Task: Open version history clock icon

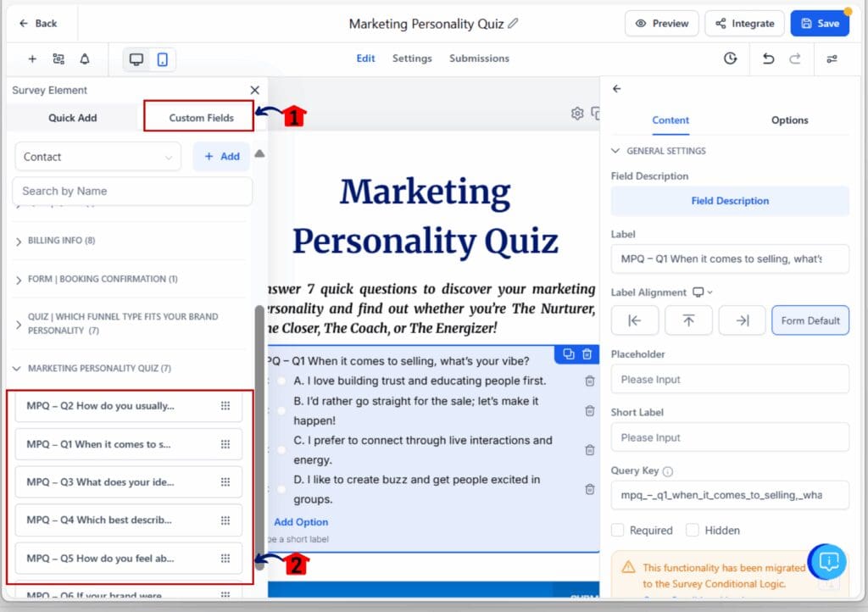Action: point(730,58)
